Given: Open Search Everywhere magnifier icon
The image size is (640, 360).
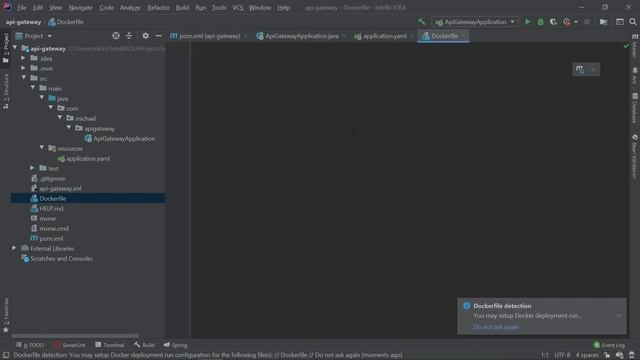Looking at the screenshot, I should pyautogui.click(x=633, y=22).
